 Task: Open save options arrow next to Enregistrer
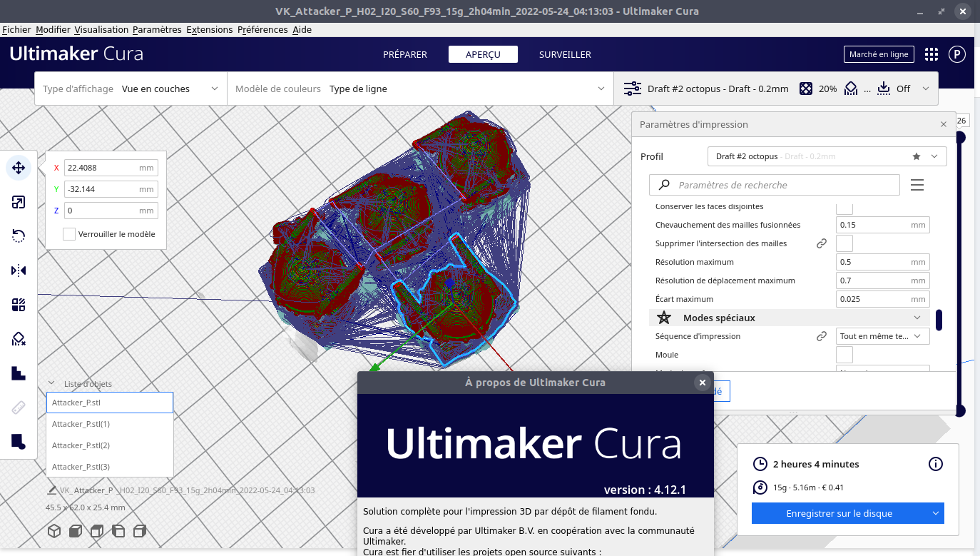[x=935, y=513]
